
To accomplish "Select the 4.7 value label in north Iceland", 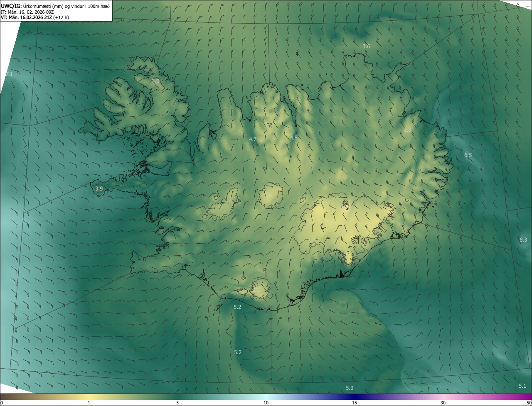I will (253, 139).
